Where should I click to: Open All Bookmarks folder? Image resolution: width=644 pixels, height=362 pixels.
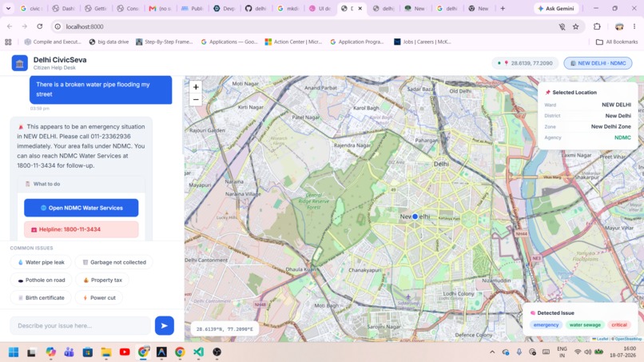617,42
